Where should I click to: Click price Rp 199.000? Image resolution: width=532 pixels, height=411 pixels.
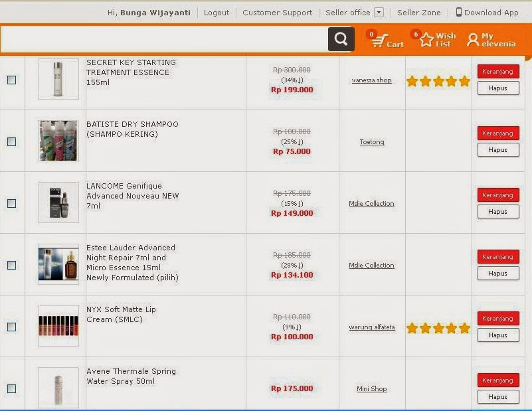(x=292, y=90)
